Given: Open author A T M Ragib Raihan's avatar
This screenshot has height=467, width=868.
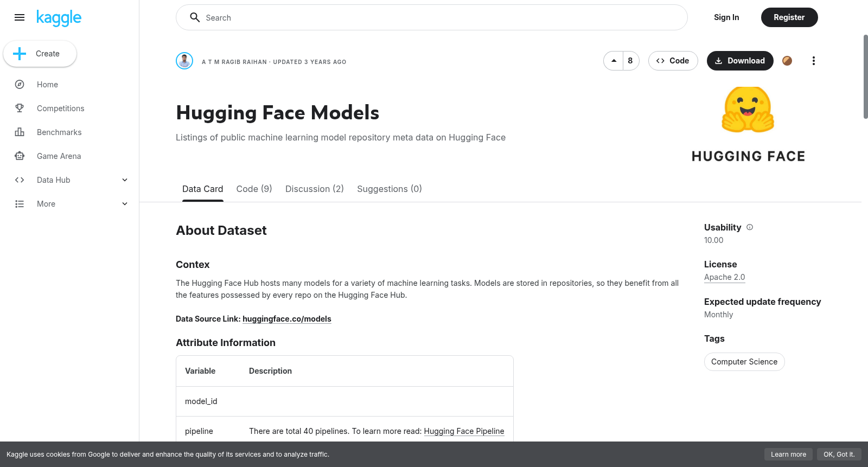Looking at the screenshot, I should pyautogui.click(x=184, y=61).
